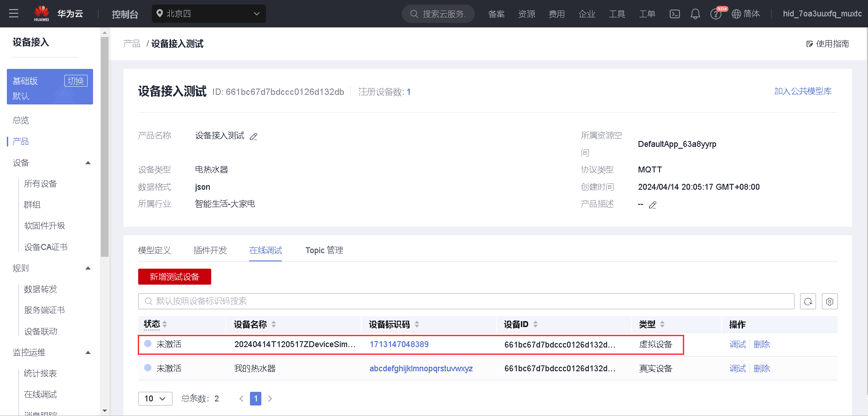Click 调试 for the virtual device
This screenshot has width=868, height=416.
pyautogui.click(x=738, y=344)
